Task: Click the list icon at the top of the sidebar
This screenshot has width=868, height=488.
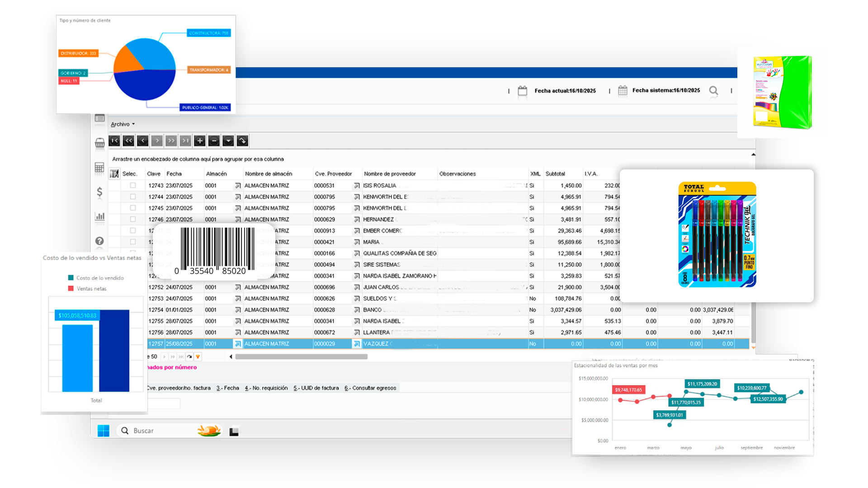Action: 100,118
